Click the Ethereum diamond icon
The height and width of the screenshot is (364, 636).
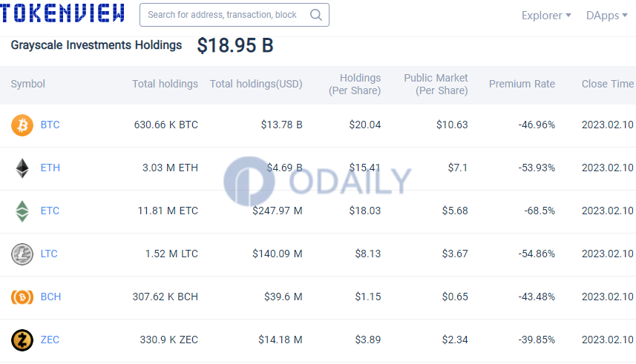coord(22,168)
